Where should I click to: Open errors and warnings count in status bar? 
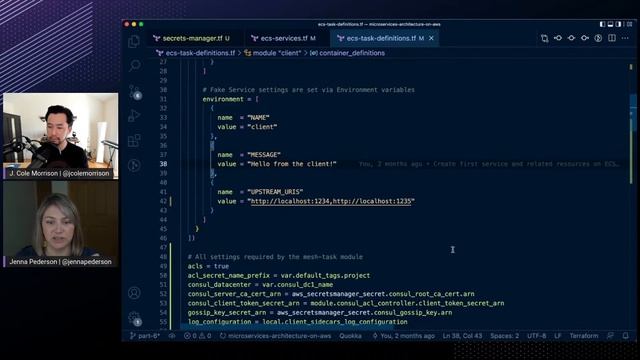coord(198,336)
